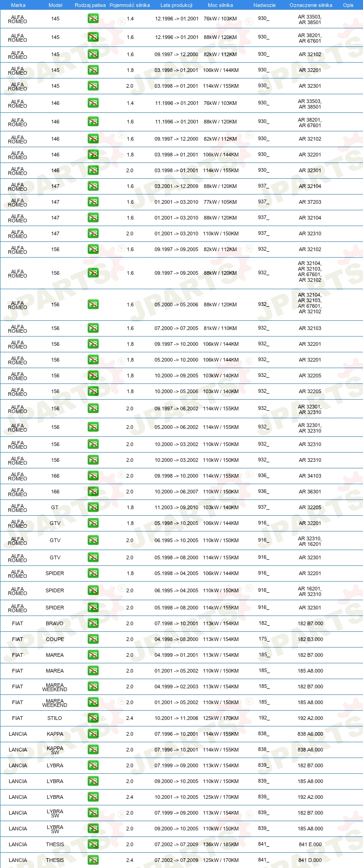
Task: Click fuel icon in the Lancia Lybra 2.4 row
Action: (x=93, y=797)
